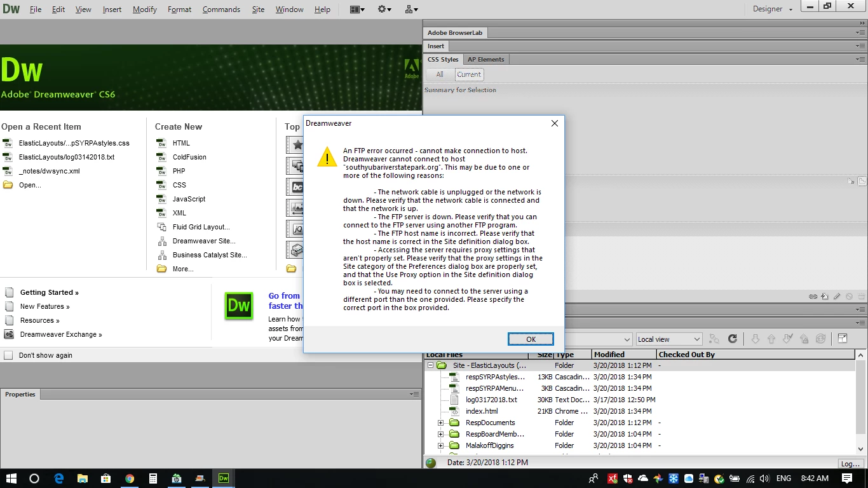The height and width of the screenshot is (488, 868).
Task: Open the Layout dropdown icon in menu bar
Action: (357, 10)
